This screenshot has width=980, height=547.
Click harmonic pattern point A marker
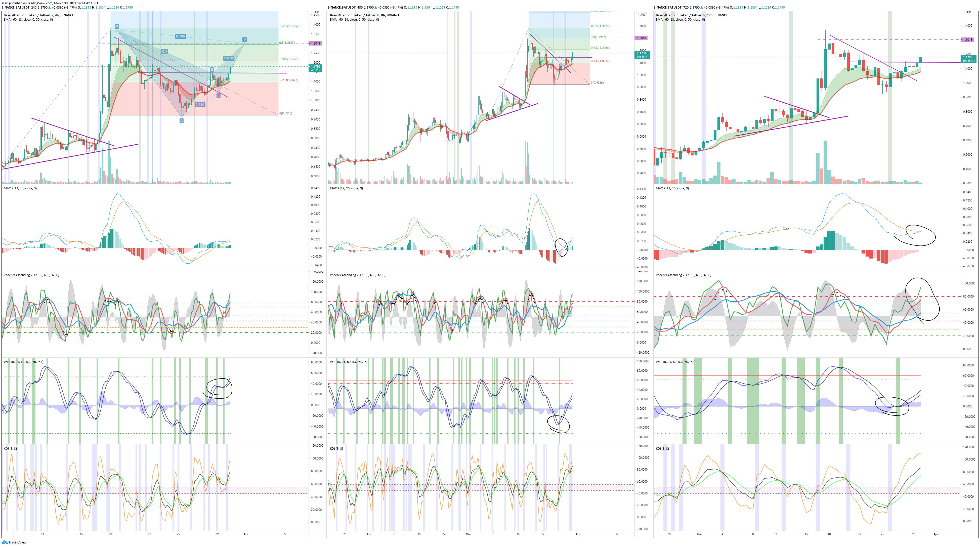(182, 120)
